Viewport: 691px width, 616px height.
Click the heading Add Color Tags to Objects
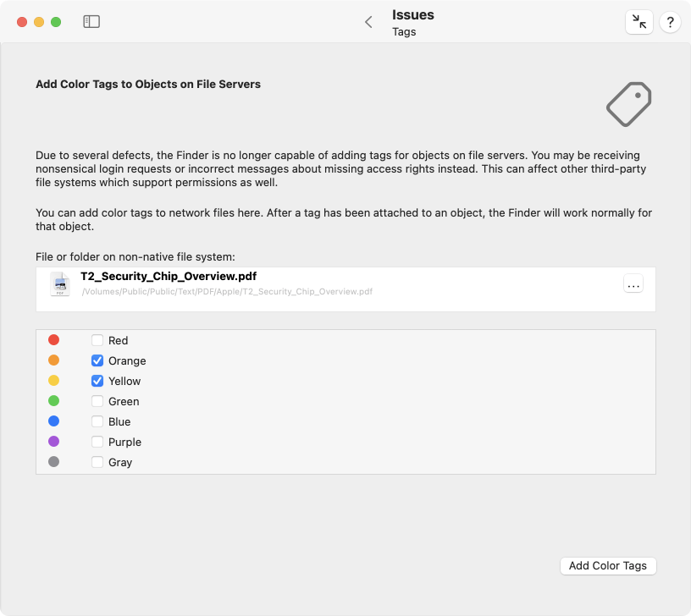pos(148,84)
